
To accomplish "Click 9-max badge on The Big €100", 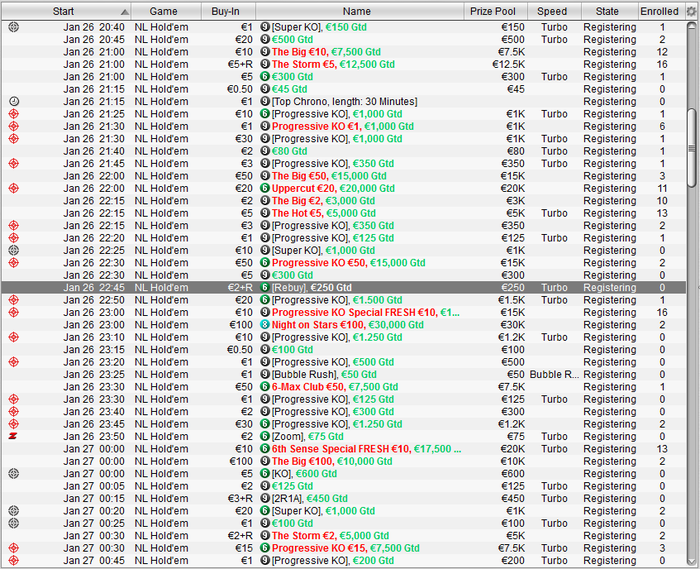I will (x=265, y=461).
